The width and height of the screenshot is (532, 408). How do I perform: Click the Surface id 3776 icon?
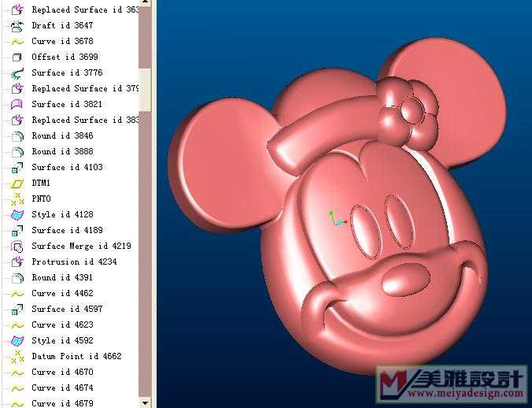coord(17,73)
